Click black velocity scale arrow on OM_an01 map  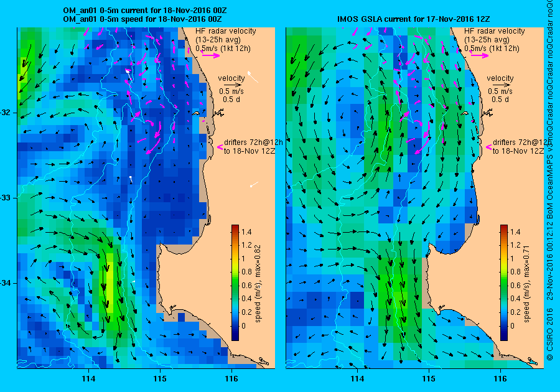231,85
